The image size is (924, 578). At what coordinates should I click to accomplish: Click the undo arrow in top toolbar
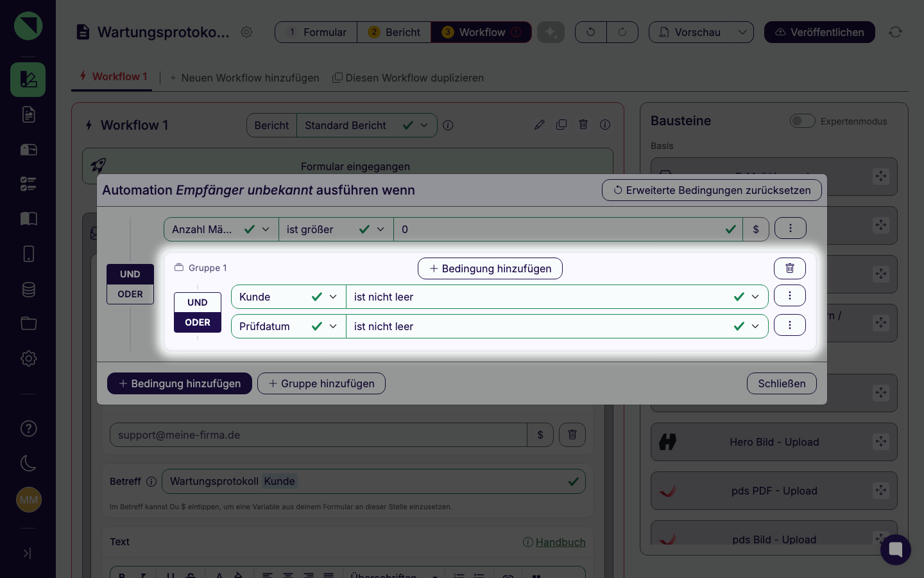tap(591, 32)
